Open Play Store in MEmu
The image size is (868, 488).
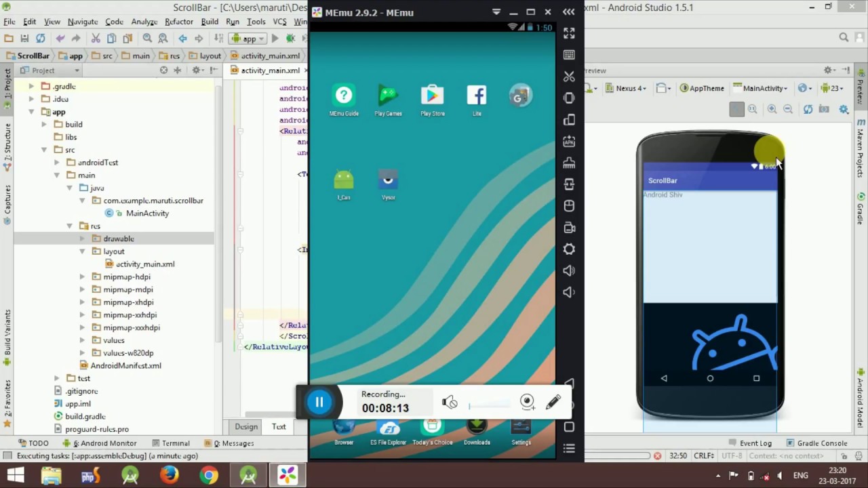coord(432,100)
